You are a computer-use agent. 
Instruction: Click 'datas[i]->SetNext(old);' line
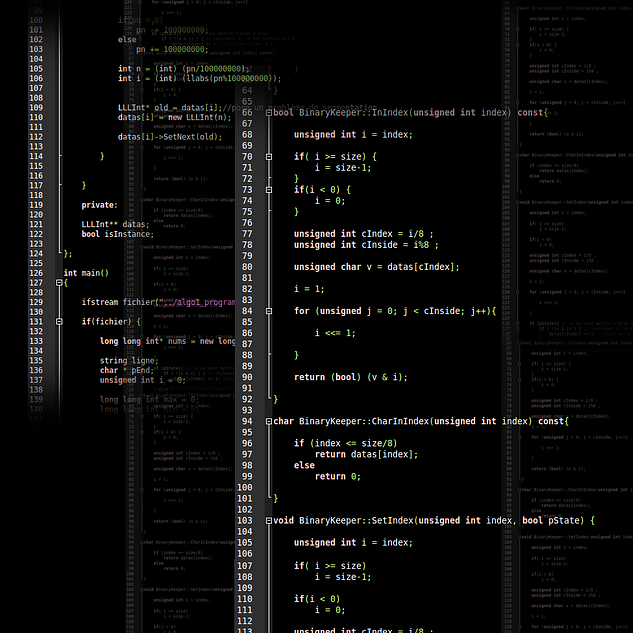[x=170, y=136]
